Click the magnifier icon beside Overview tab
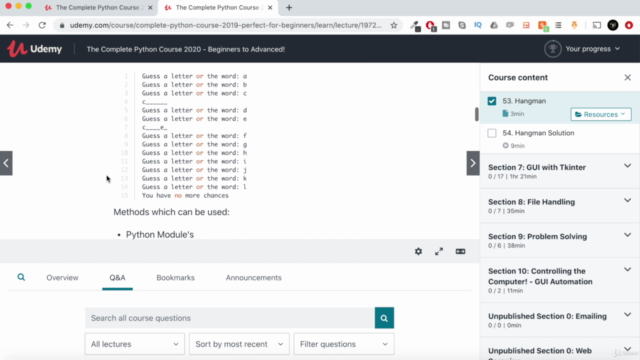 pos(21,278)
